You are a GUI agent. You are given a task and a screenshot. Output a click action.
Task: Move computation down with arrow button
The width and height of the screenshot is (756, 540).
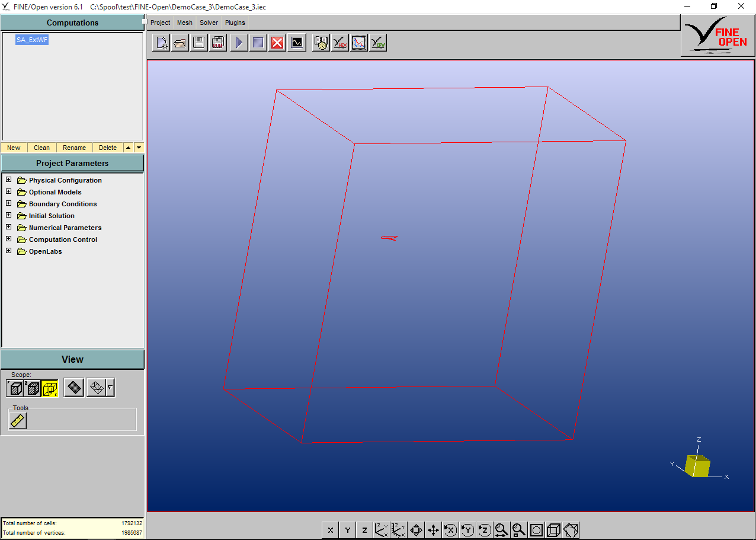click(x=139, y=148)
